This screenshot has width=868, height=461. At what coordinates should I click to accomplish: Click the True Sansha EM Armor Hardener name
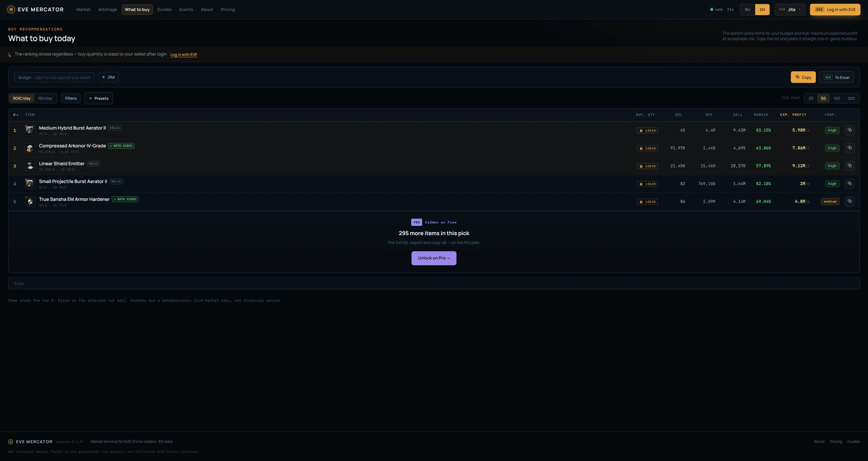click(74, 199)
